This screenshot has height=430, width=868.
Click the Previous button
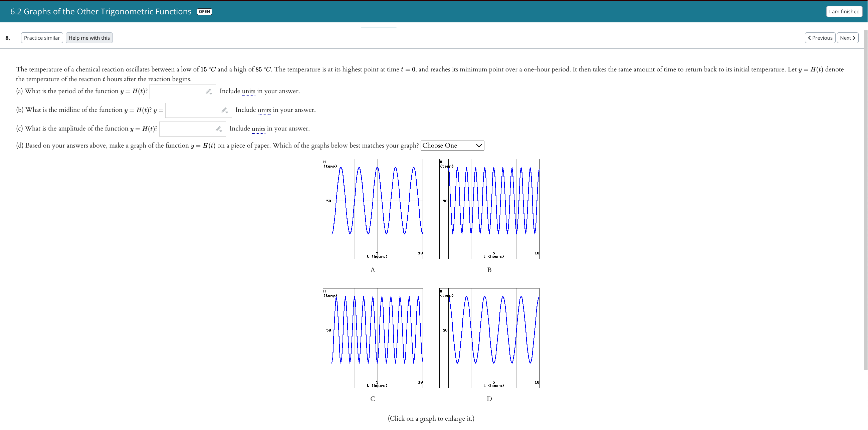point(820,37)
